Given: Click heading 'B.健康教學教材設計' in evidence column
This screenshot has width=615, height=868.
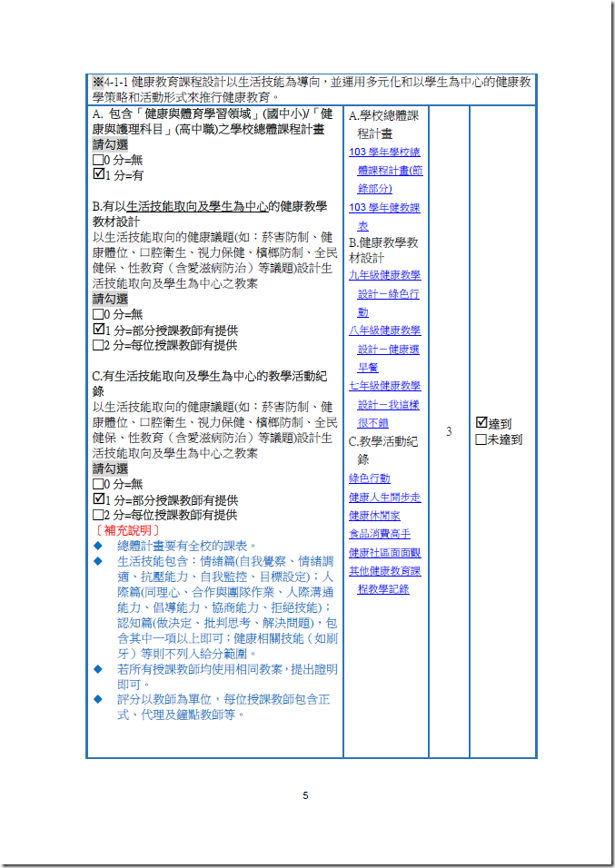Looking at the screenshot, I should tap(383, 251).
